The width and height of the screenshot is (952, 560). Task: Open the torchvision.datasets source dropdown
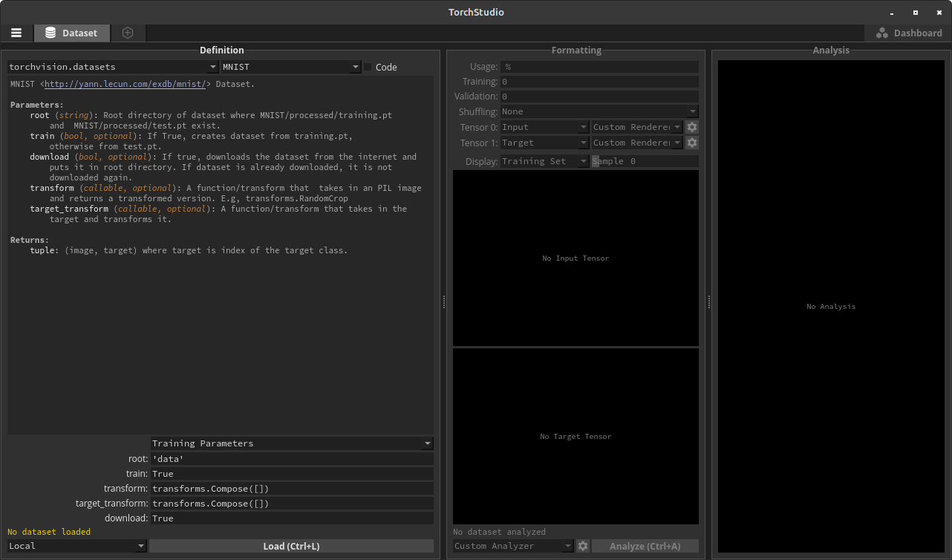tap(213, 66)
